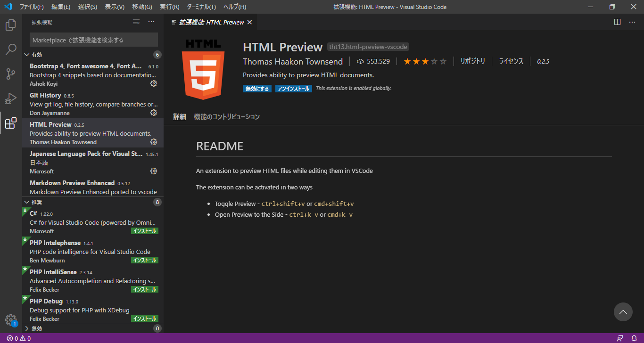Collapse the 推奨 (recommended) section
This screenshot has width=644, height=343.
point(92,202)
